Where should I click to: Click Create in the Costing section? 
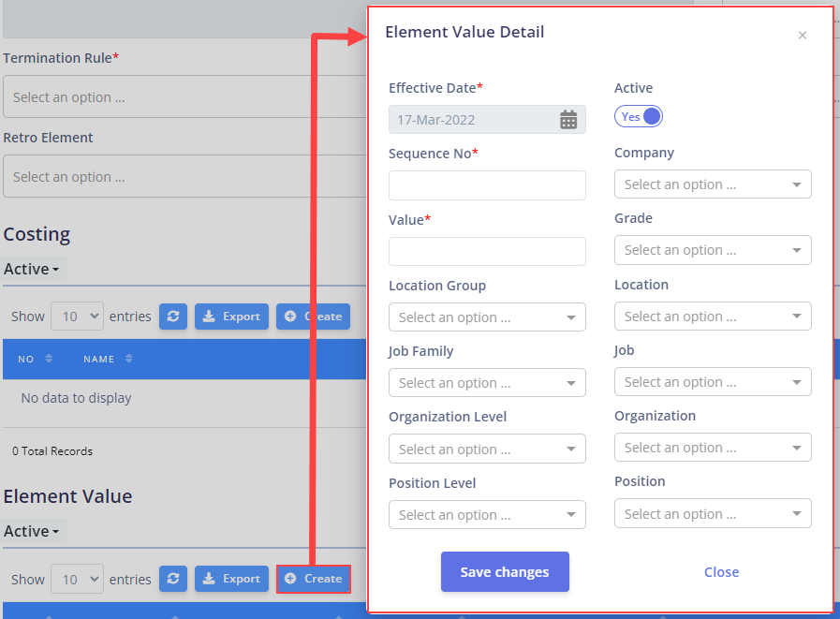click(x=314, y=317)
